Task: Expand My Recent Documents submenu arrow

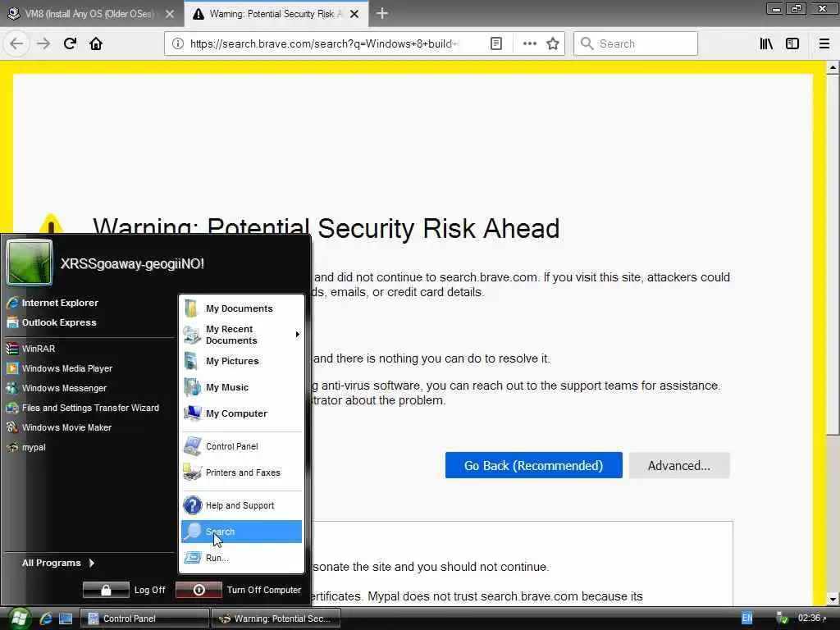Action: (297, 335)
